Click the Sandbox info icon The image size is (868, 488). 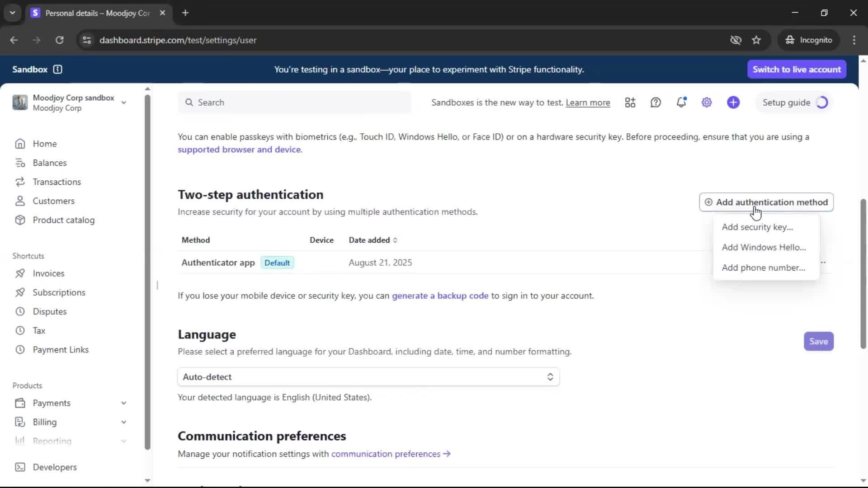point(57,69)
